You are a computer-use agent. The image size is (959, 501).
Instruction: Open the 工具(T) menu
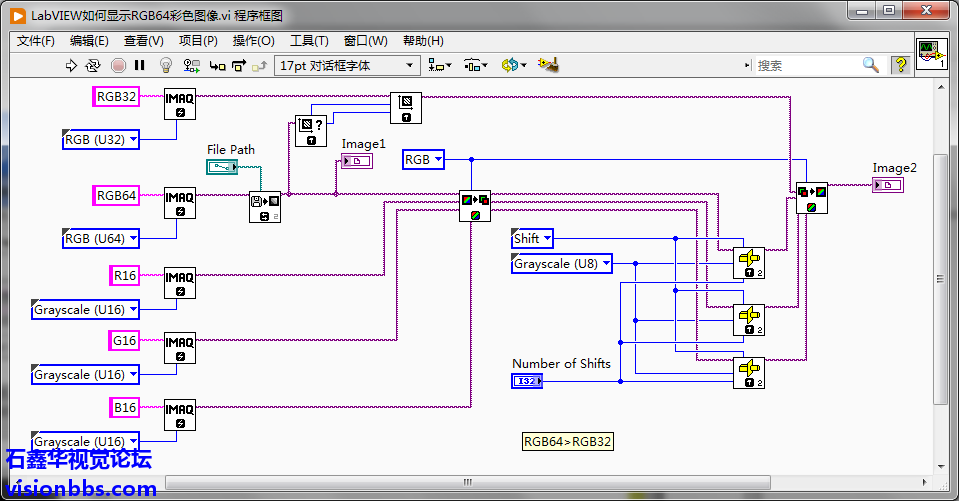309,41
